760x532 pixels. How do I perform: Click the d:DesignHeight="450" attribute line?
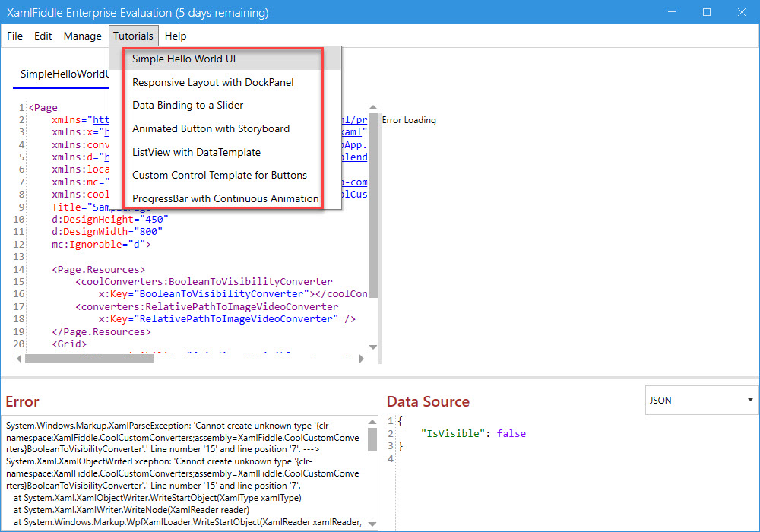click(x=110, y=220)
